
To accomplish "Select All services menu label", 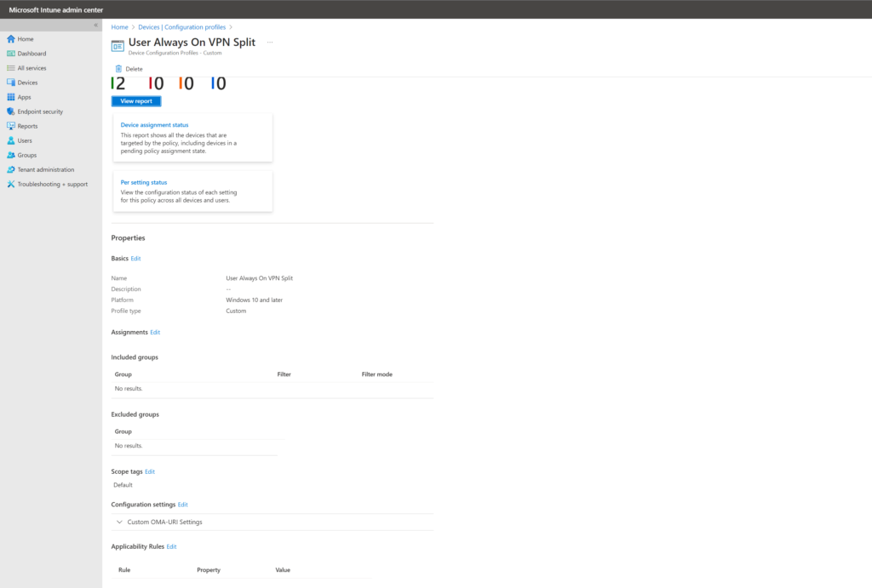I will [x=32, y=68].
